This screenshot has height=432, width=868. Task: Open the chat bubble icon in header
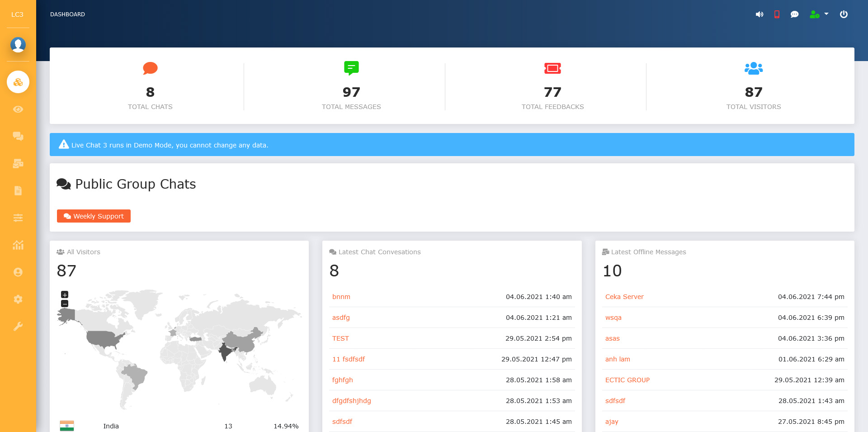(794, 14)
